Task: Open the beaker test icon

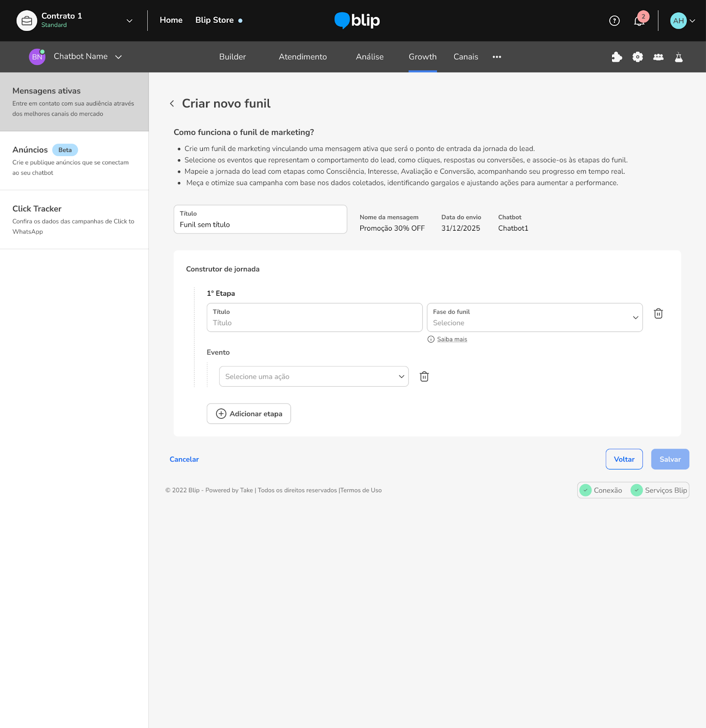Action: click(678, 57)
